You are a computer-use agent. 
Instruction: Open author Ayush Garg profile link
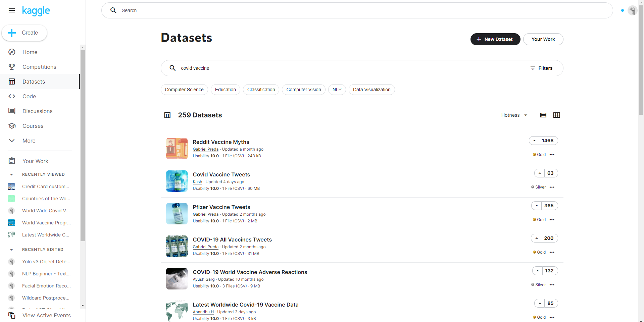204,279
